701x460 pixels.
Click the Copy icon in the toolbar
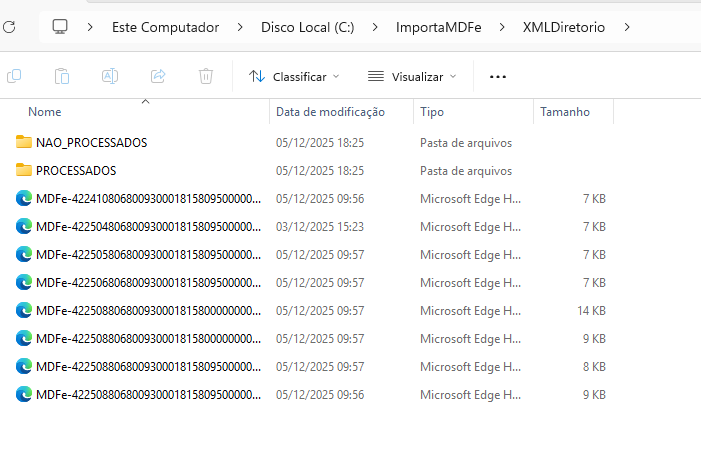coord(14,76)
